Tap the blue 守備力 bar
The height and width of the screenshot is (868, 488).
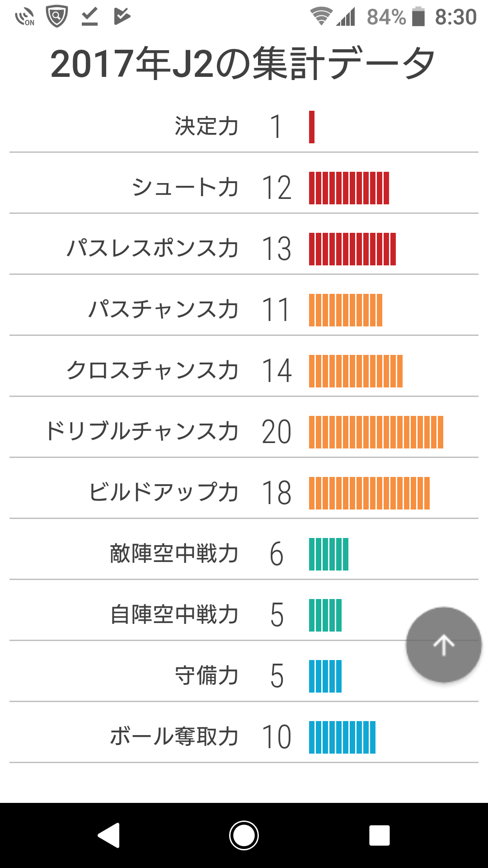tap(325, 676)
